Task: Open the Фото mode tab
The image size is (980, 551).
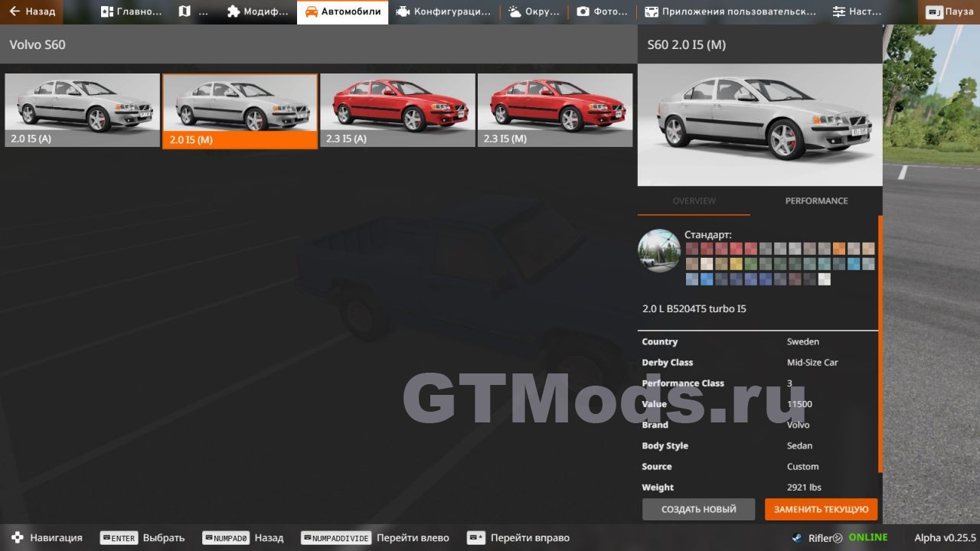Action: pos(602,11)
